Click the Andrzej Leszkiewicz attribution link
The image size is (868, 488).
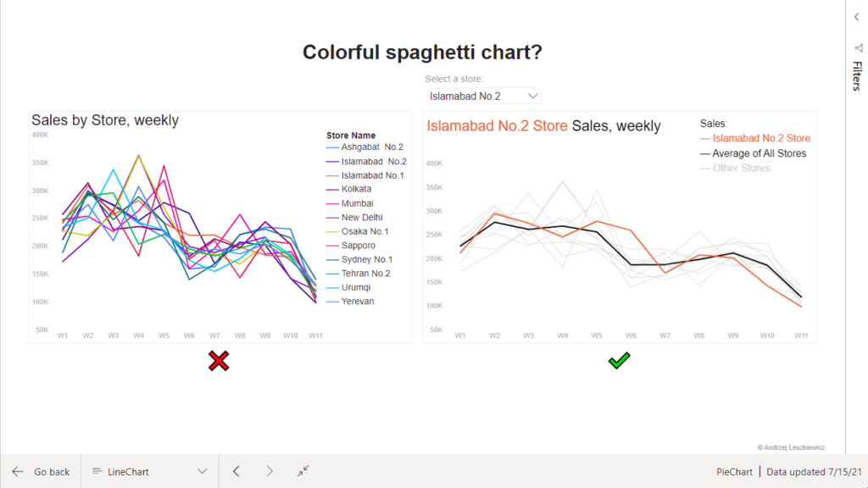click(x=791, y=447)
